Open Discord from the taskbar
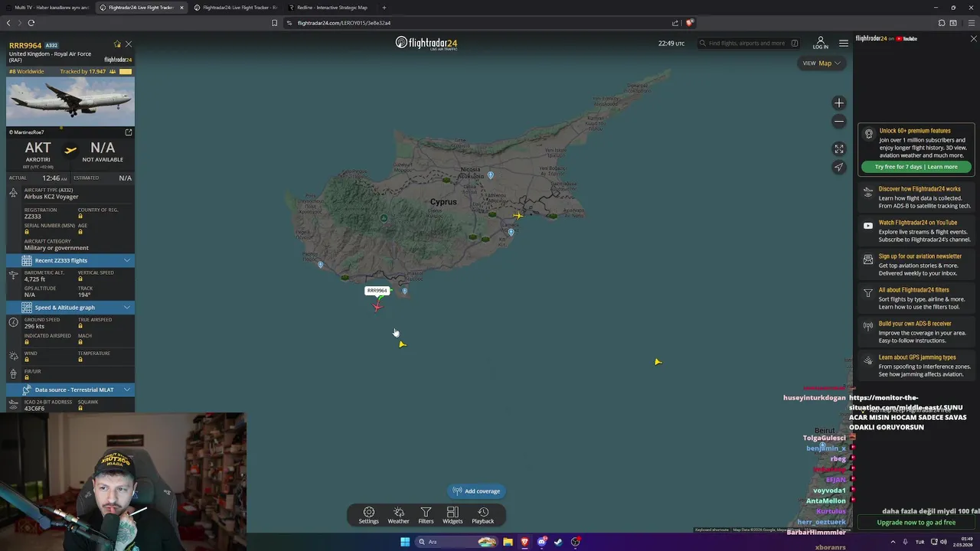The width and height of the screenshot is (980, 551). pos(541,542)
